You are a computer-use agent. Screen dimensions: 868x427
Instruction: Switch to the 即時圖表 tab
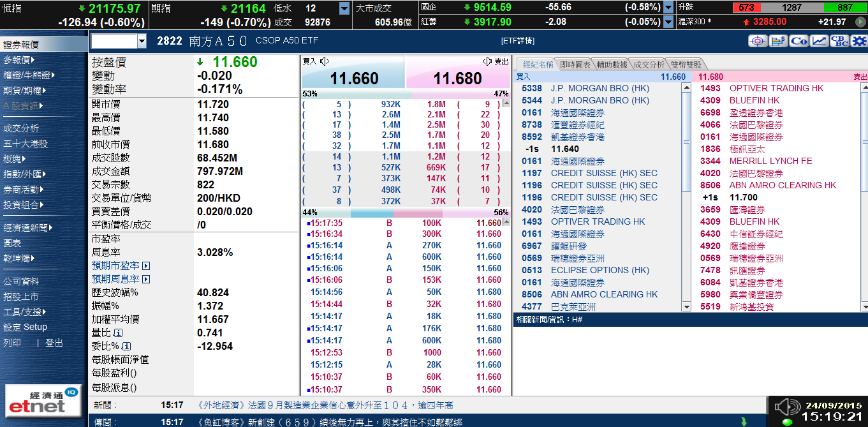tap(575, 64)
